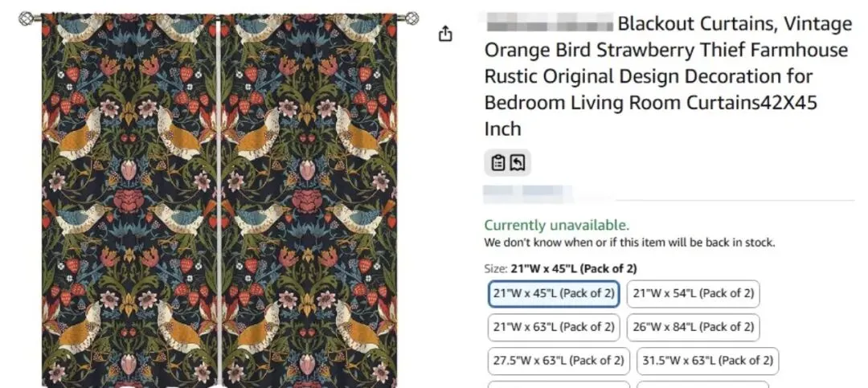Viewport: 868px width, 388px height.
Task: Click the share icon beside the product image
Action: click(446, 34)
